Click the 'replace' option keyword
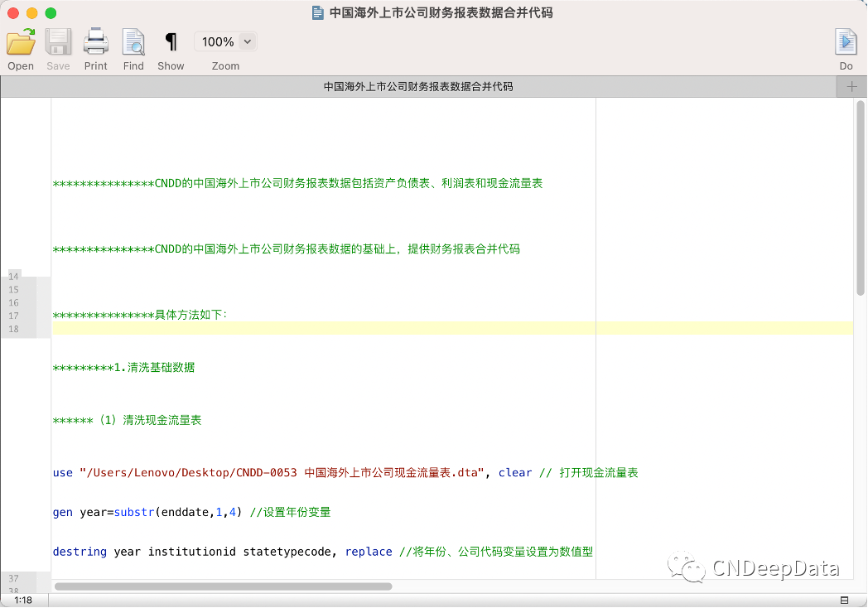This screenshot has width=868, height=608. [x=369, y=552]
